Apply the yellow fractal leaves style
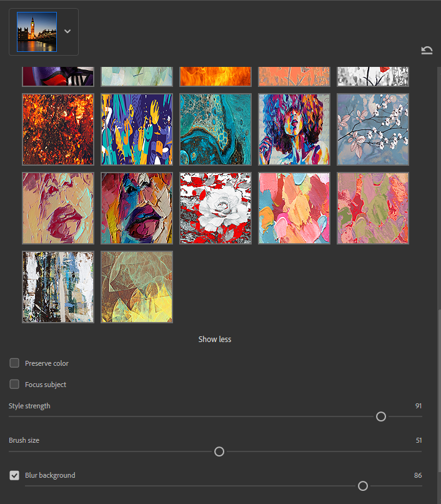The height and width of the screenshot is (504, 441). click(137, 287)
